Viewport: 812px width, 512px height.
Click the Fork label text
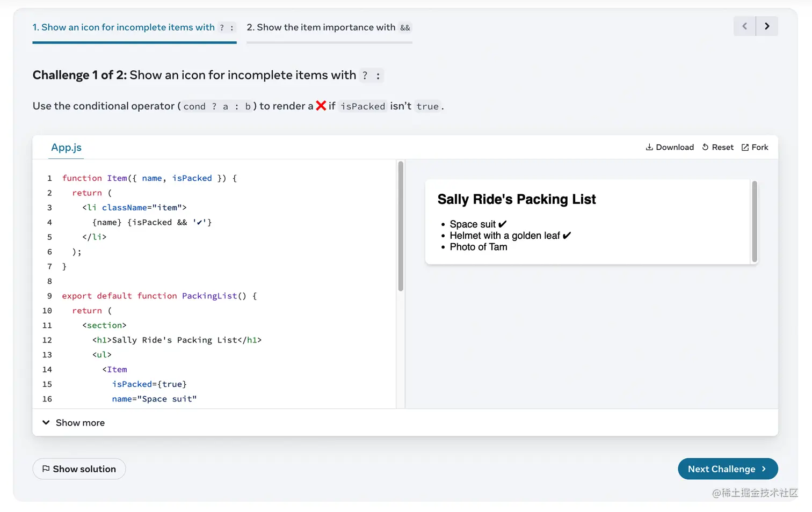pyautogui.click(x=760, y=148)
